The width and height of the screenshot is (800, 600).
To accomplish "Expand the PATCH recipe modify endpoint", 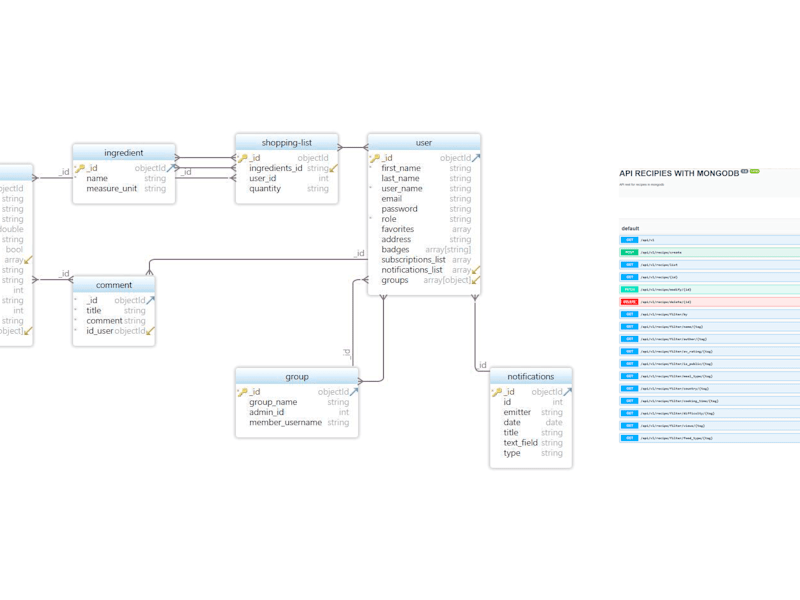I will point(710,289).
